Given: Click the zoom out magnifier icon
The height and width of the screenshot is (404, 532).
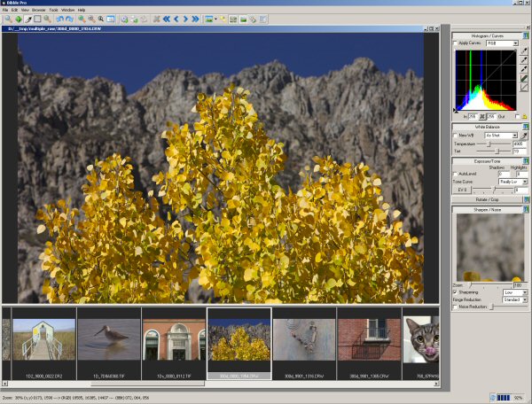Looking at the screenshot, I should pos(91,19).
